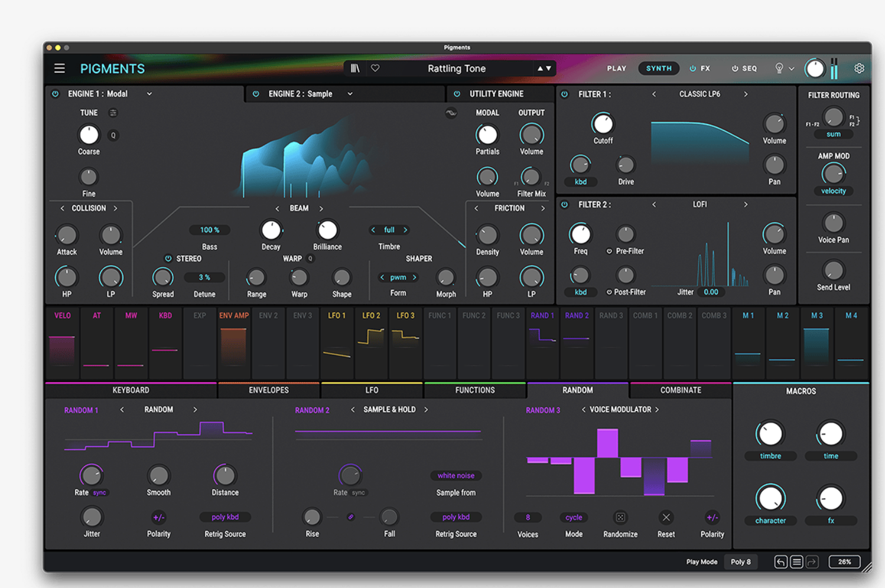885x588 pixels.
Task: Toggle Random 1 Polarity plus/minus icon
Action: [x=158, y=517]
